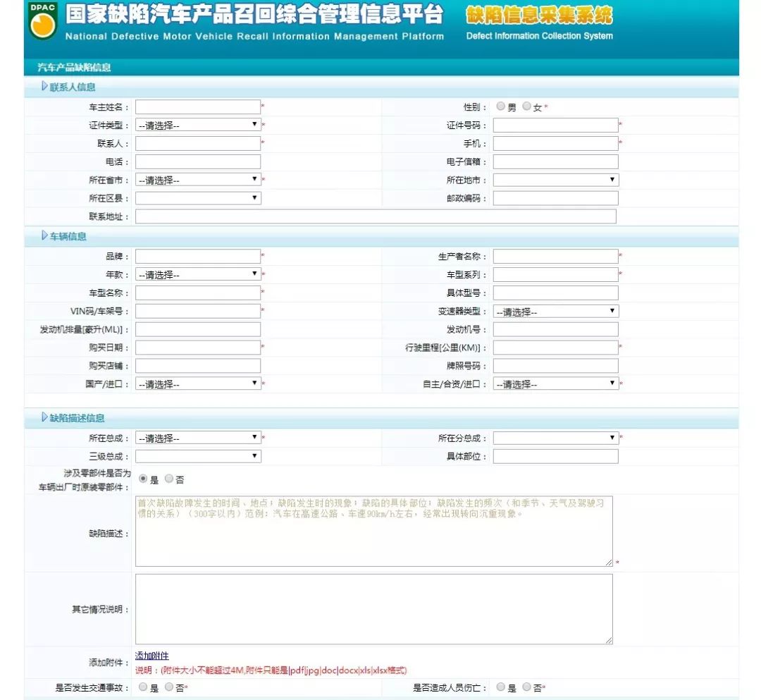Open the 三级总成 dropdown
Image resolution: width=761 pixels, height=700 pixels.
(x=198, y=456)
